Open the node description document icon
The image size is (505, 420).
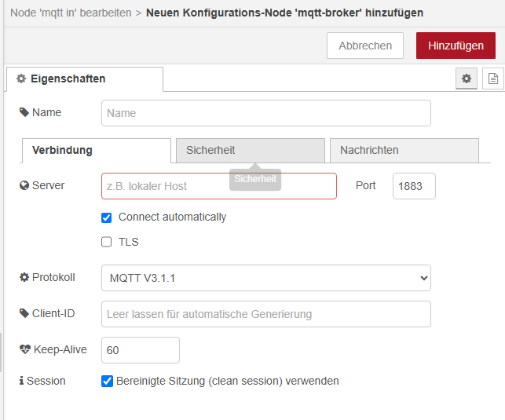(x=492, y=79)
